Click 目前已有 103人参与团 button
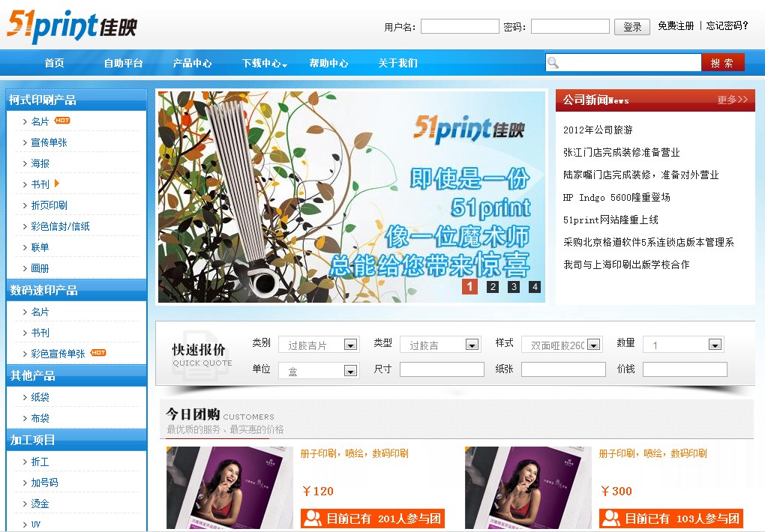Image resolution: width=765 pixels, height=532 pixels. (670, 519)
